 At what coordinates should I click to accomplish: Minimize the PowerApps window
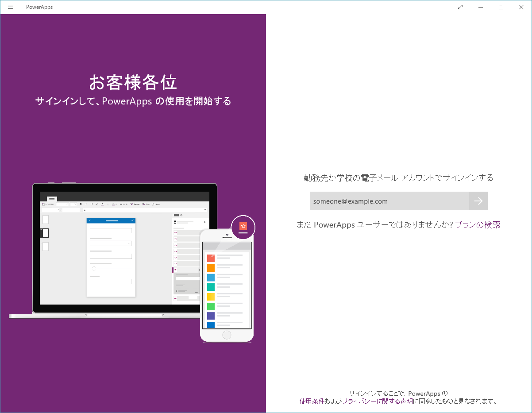(x=481, y=7)
